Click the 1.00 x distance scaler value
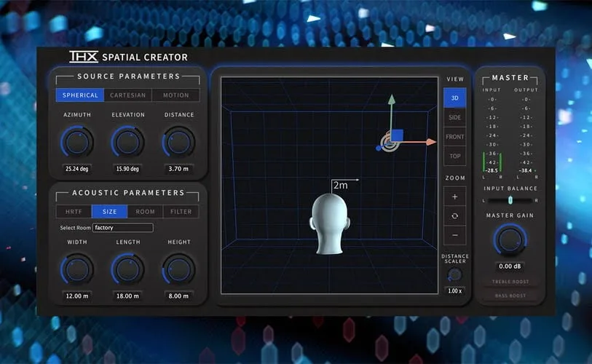 454,290
